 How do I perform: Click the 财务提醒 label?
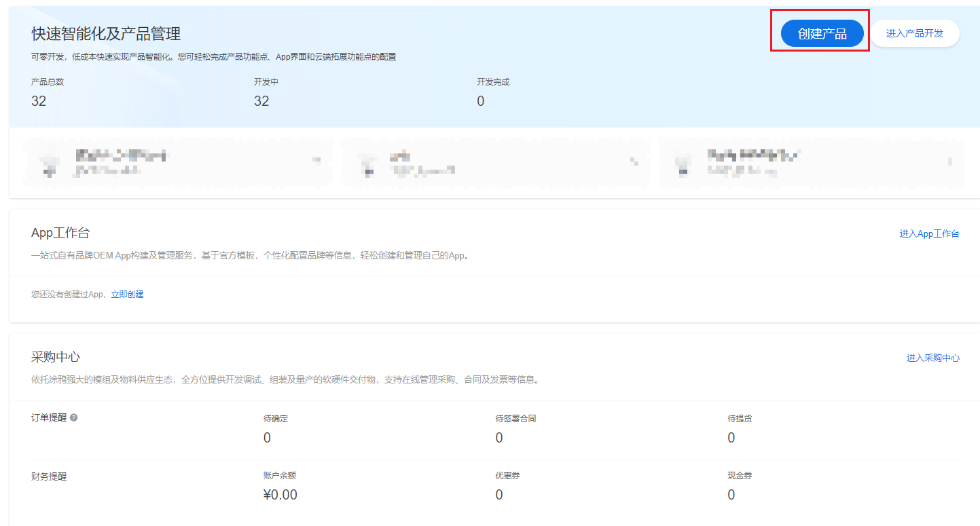49,476
